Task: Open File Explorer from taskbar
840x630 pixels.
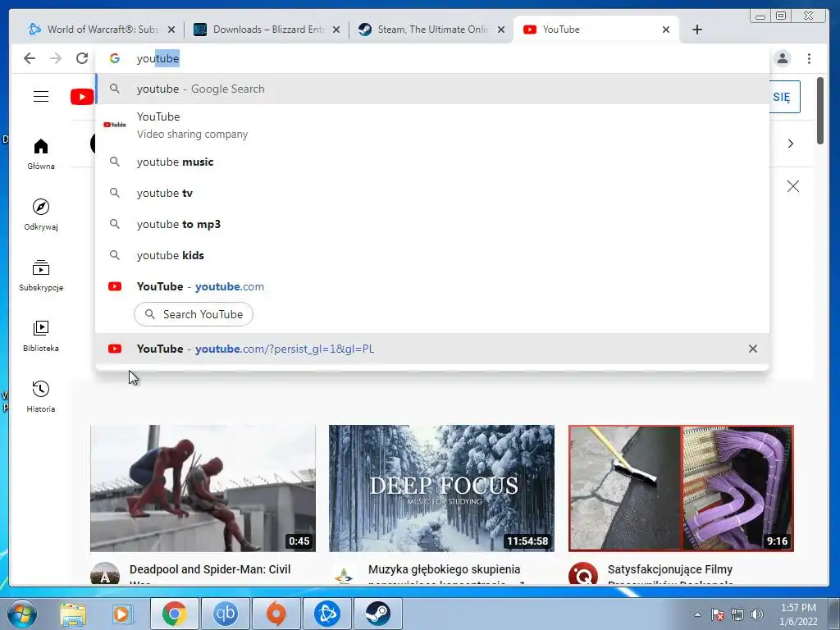Action: coord(73,614)
